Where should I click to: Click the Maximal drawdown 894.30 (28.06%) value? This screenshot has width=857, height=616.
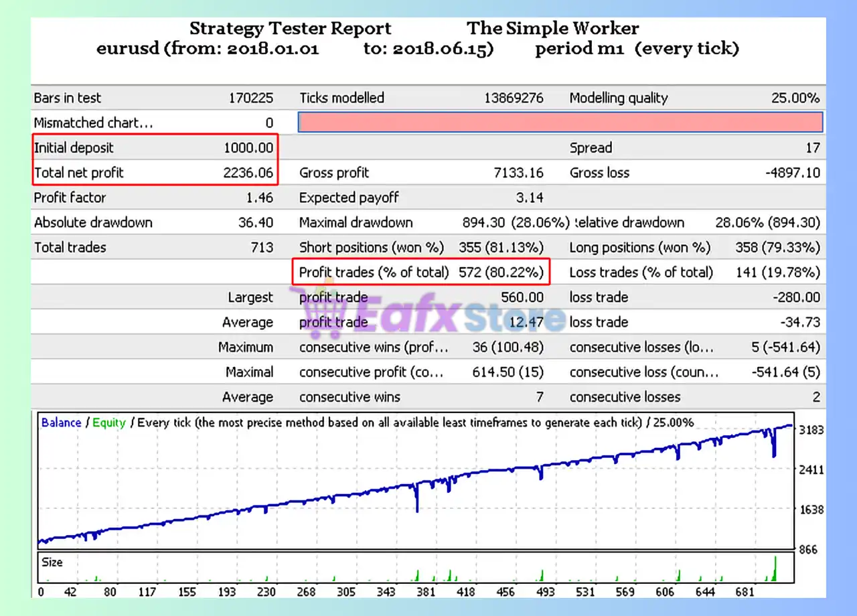[x=516, y=222]
